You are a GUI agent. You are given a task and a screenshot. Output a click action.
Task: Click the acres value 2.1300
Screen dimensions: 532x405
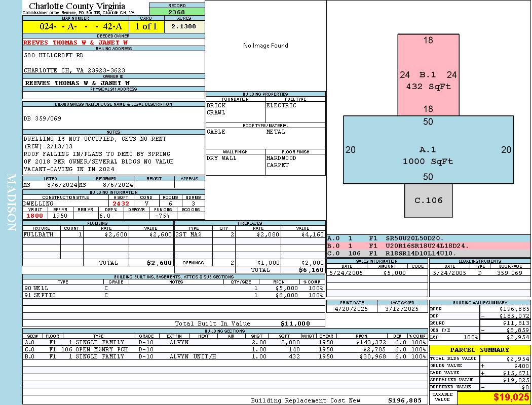pos(183,26)
